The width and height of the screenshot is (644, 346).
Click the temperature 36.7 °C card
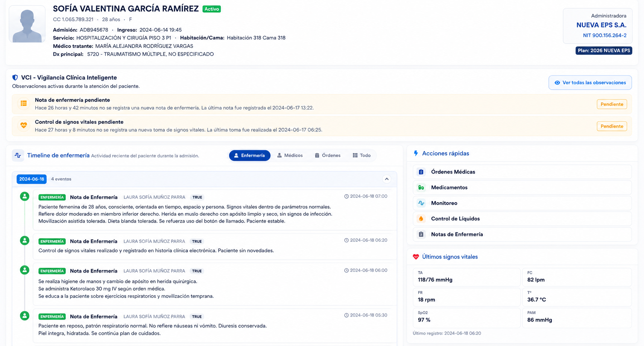[577, 297]
